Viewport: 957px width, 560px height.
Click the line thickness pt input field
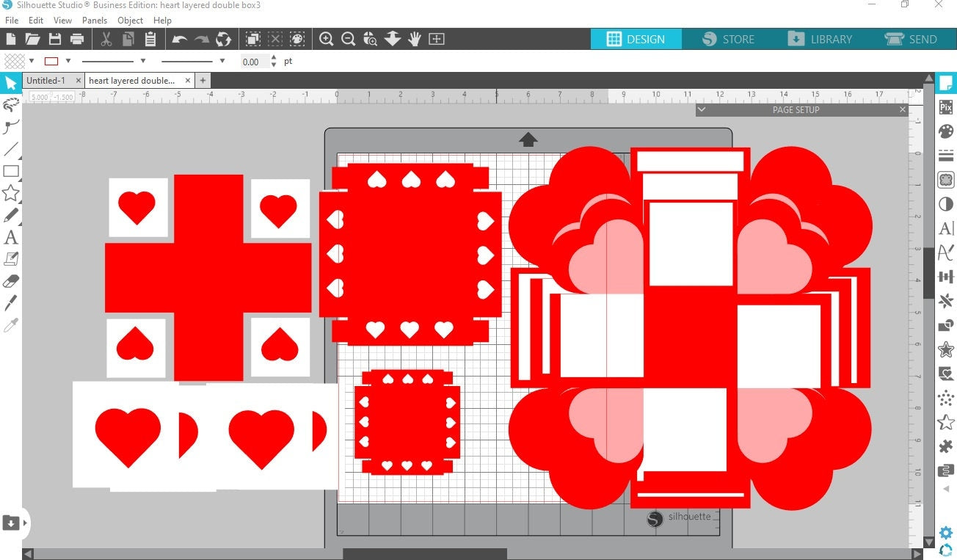click(254, 62)
